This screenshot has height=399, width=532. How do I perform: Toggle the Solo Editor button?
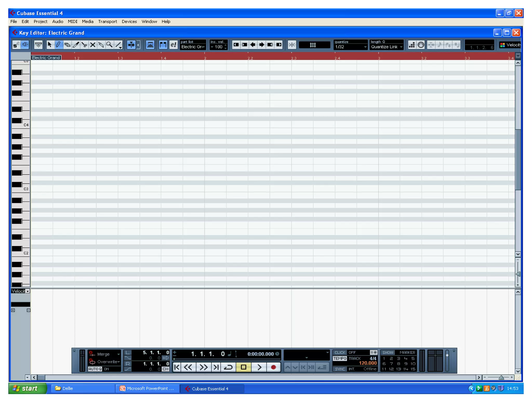pos(16,45)
